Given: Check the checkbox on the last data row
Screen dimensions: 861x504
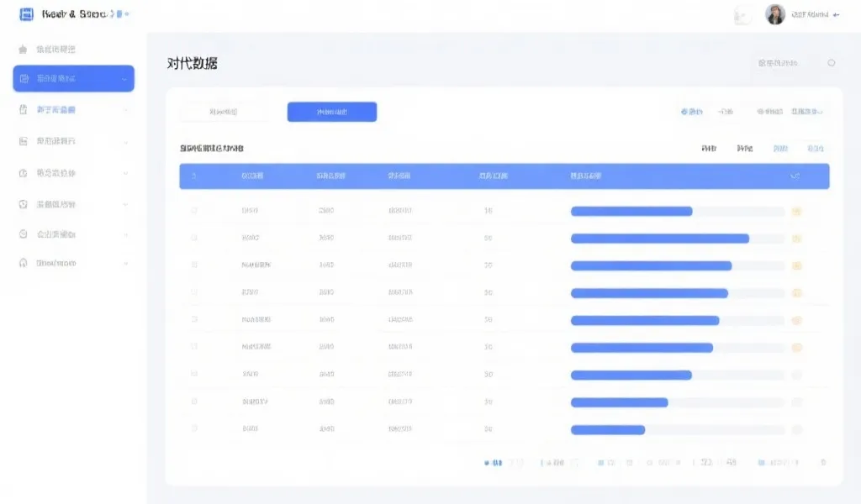Looking at the screenshot, I should tap(193, 428).
